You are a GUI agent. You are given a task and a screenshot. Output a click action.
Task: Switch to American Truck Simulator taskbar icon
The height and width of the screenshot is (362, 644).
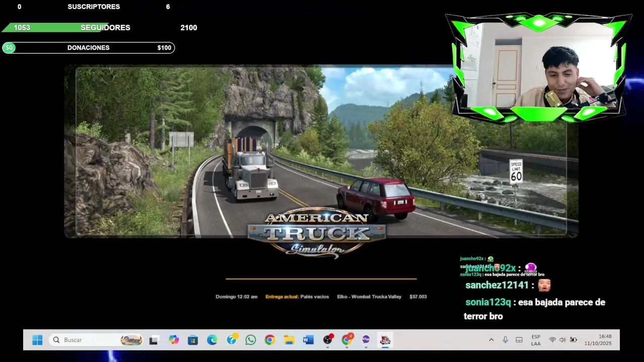[385, 340]
